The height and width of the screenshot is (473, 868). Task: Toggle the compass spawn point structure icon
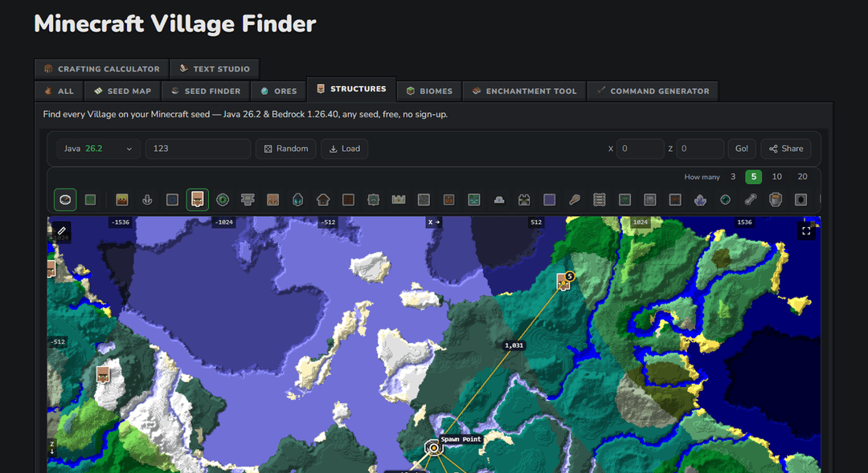tap(65, 200)
